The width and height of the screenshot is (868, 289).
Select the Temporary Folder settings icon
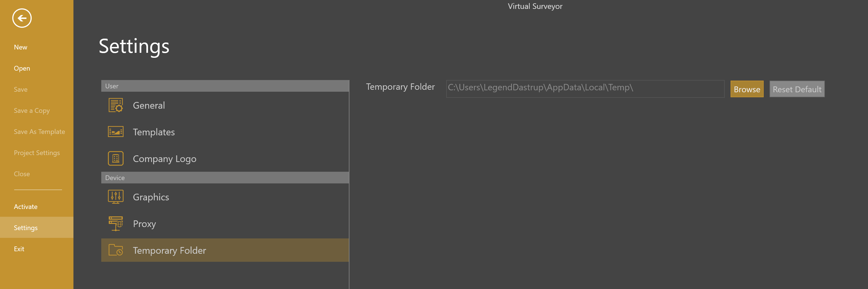point(115,250)
